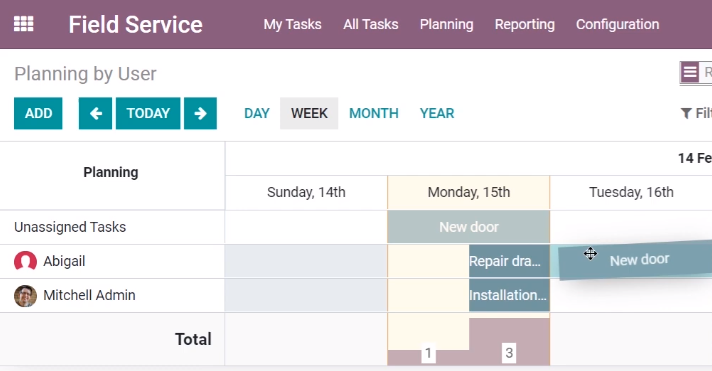The image size is (712, 371).
Task: Click the unassigned New door task pill
Action: [469, 227]
